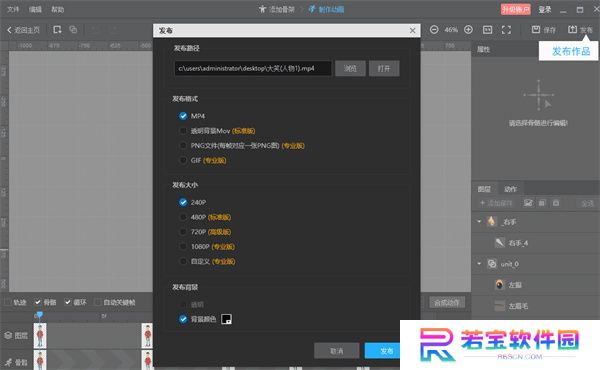Click the publish path input field
The image size is (600, 370).
click(x=253, y=68)
